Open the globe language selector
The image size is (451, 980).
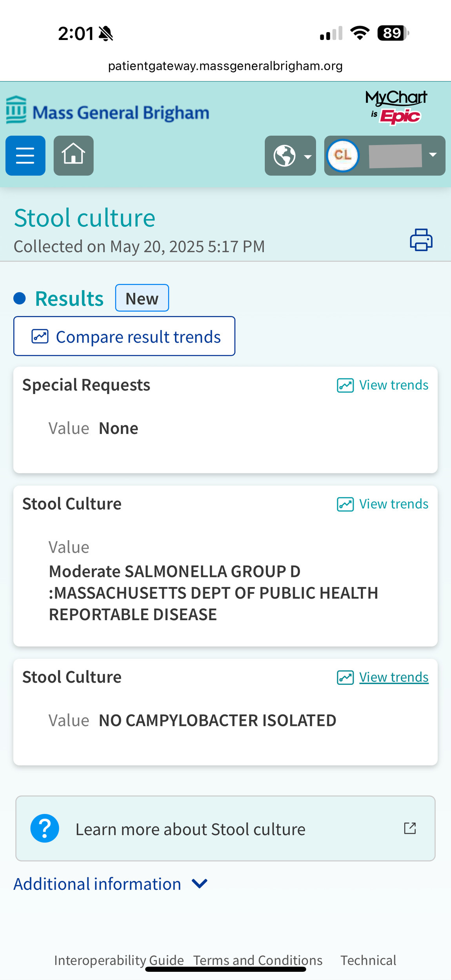[x=290, y=156]
